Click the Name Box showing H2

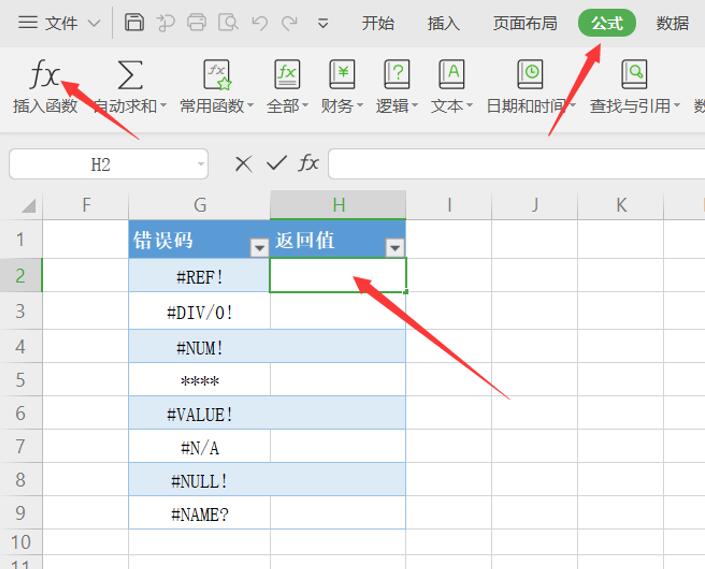[108, 164]
